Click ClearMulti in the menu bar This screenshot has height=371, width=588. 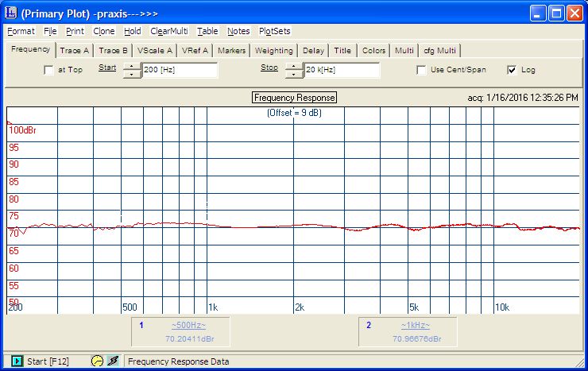point(169,31)
